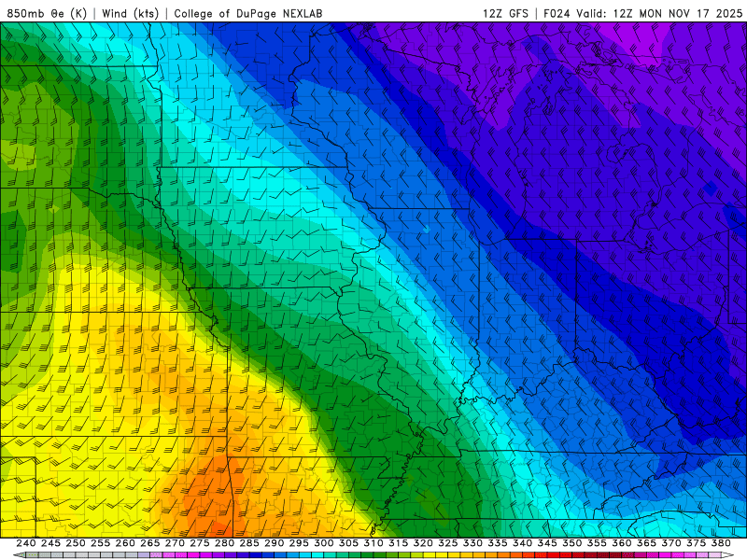Click the left arrow end of the color bar
This screenshot has height=560, width=747.
19,555
